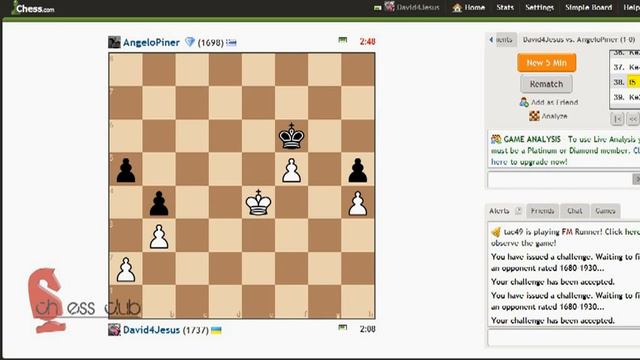The image size is (640, 360).
Task: Switch to the Chat tab
Action: coord(574,211)
